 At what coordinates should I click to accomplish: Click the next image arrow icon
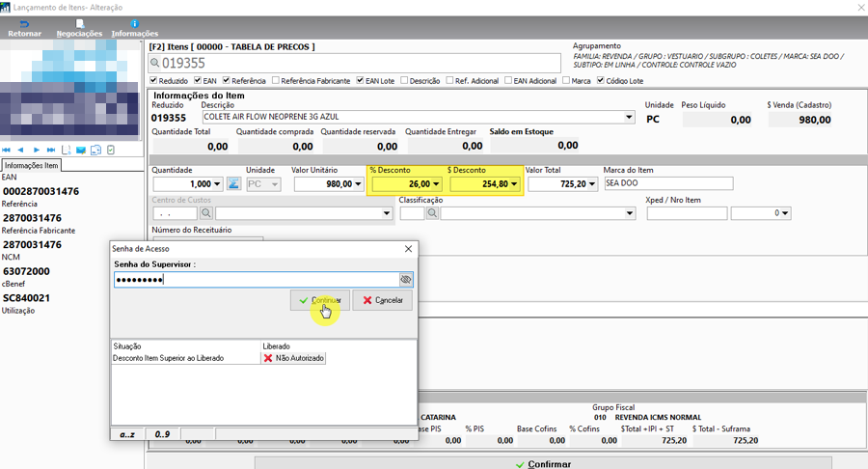36,150
